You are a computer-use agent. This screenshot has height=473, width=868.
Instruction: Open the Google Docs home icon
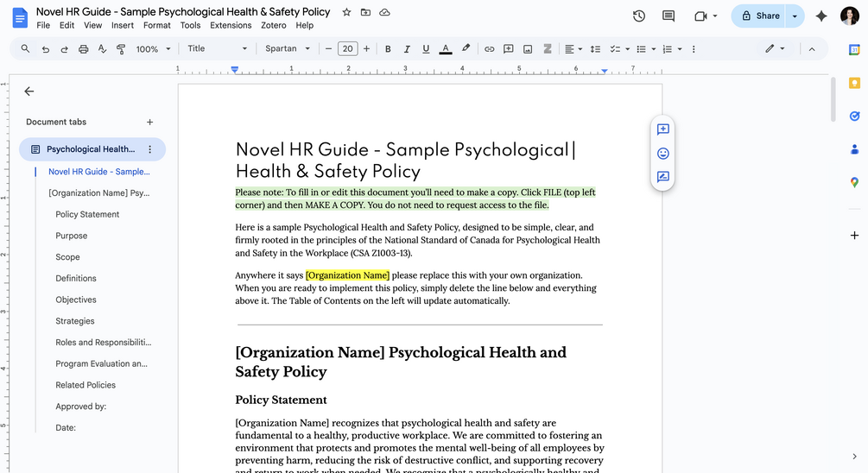coord(20,18)
